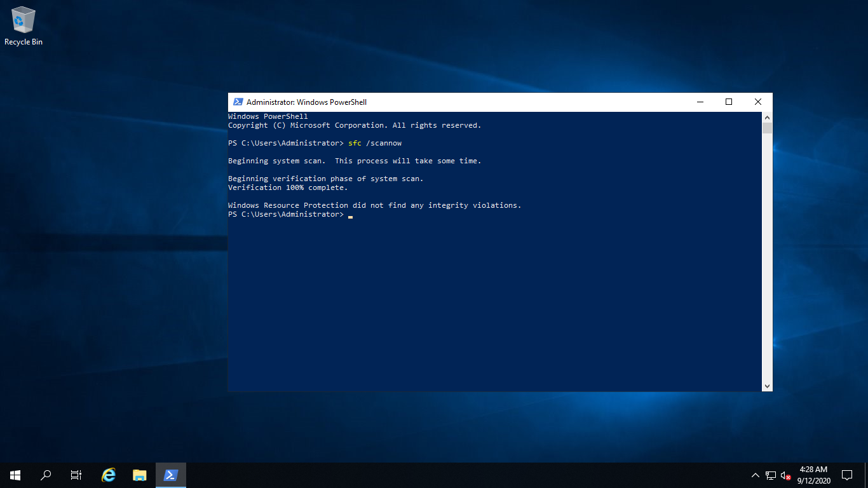Click the 'Windows PowerShell' first output line
This screenshot has width=868, height=488.
coord(268,116)
